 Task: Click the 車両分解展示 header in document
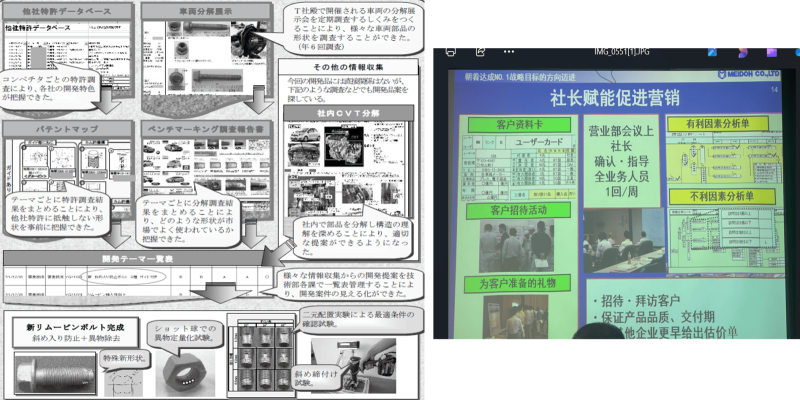coord(206,11)
